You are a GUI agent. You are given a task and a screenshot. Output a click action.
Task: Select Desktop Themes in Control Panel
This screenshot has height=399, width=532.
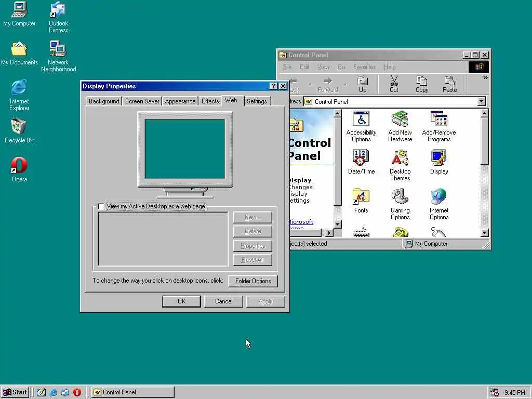tap(400, 166)
